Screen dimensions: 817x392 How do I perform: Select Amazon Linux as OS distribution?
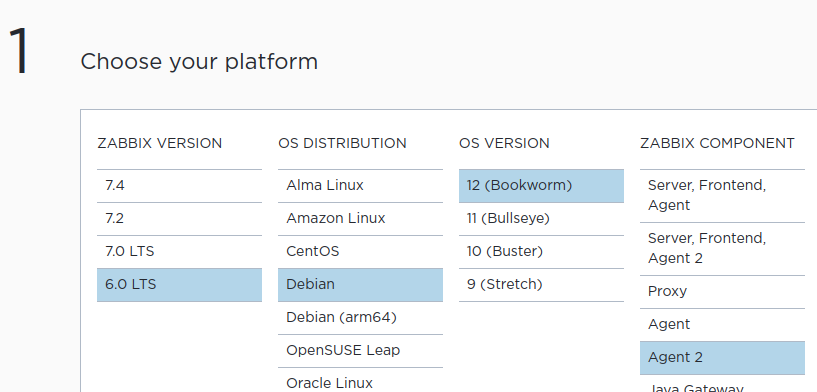360,219
